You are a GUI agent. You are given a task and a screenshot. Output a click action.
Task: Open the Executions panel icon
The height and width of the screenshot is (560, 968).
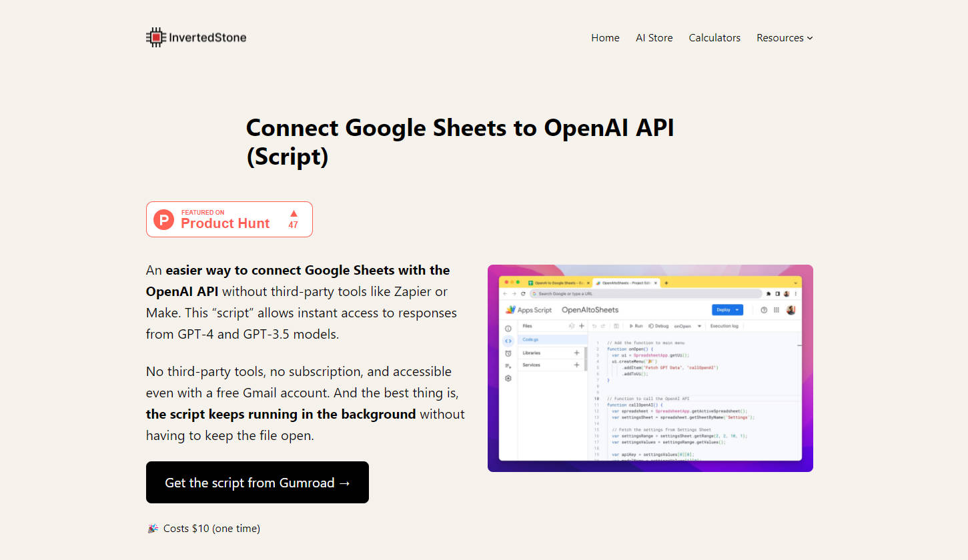(507, 365)
